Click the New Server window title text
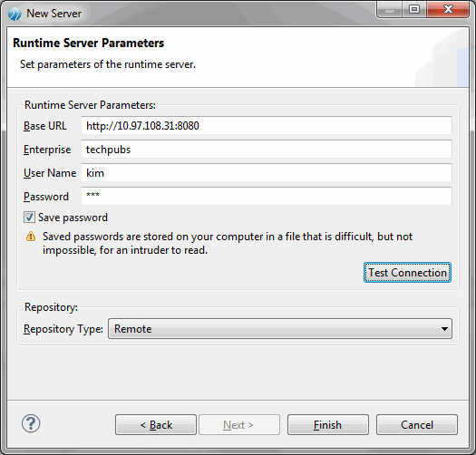 (53, 14)
